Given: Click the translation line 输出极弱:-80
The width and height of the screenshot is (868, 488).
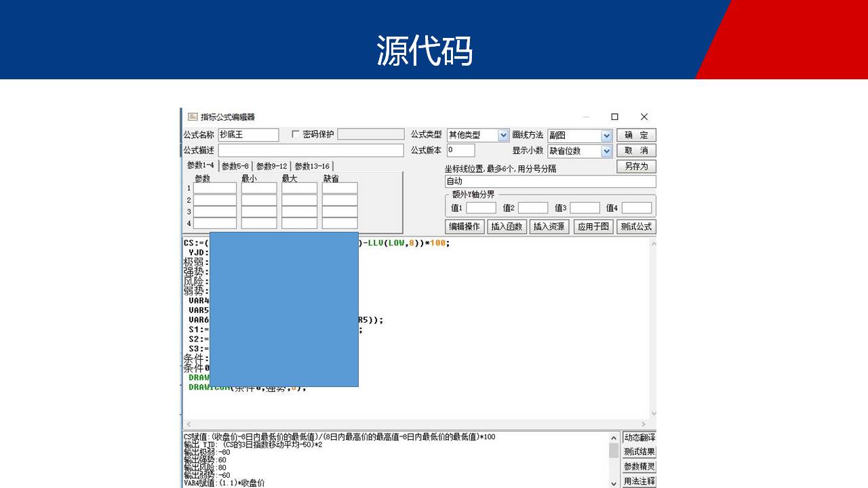Looking at the screenshot, I should [x=207, y=452].
